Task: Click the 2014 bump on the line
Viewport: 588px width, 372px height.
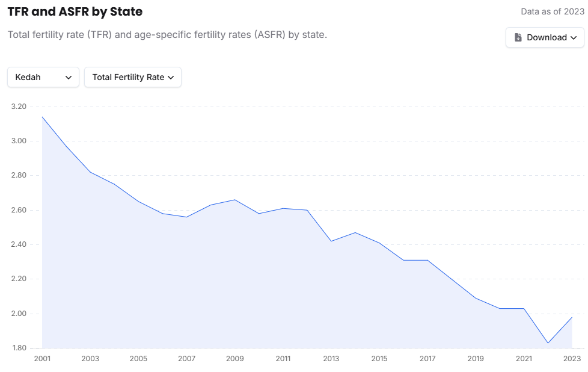Action: pos(355,232)
